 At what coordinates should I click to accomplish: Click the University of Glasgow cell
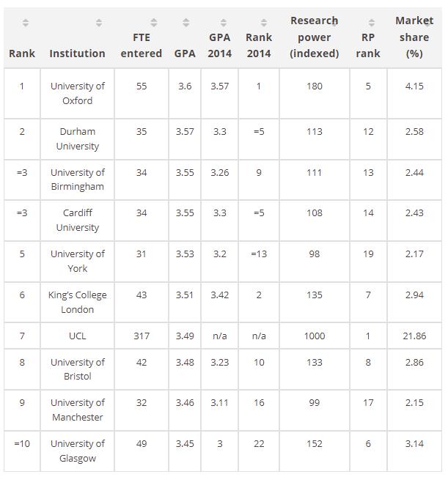coord(77,451)
